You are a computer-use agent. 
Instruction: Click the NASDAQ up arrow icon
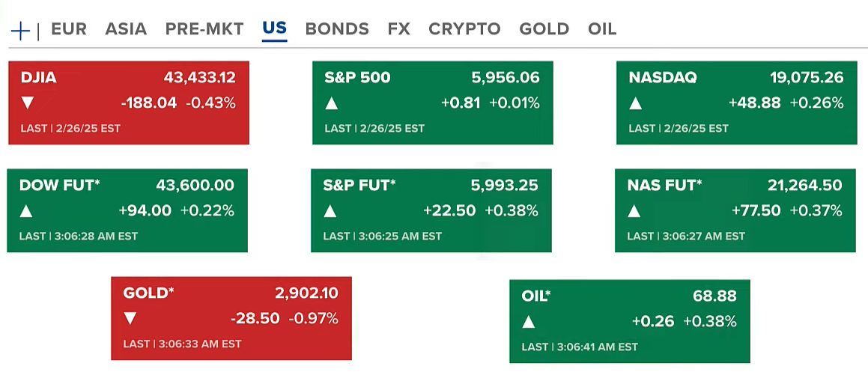[635, 103]
